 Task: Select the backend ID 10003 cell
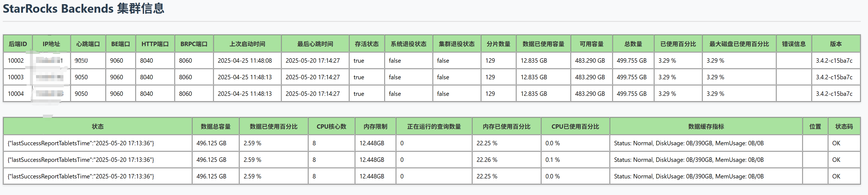click(16, 77)
